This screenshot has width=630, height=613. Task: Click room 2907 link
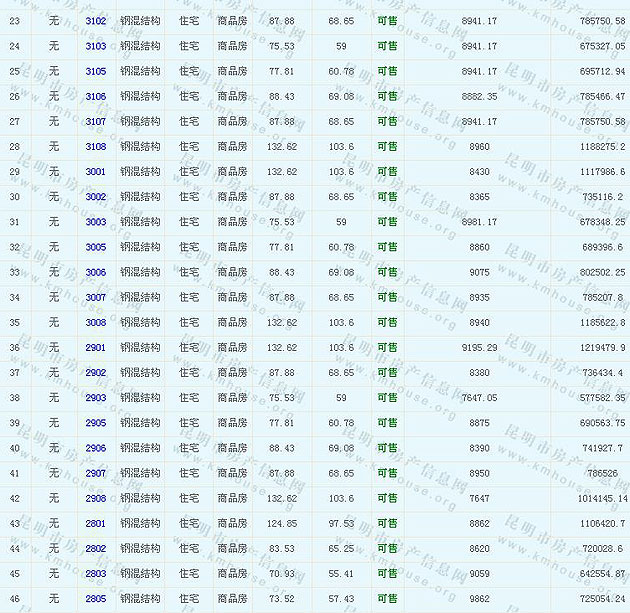point(96,473)
